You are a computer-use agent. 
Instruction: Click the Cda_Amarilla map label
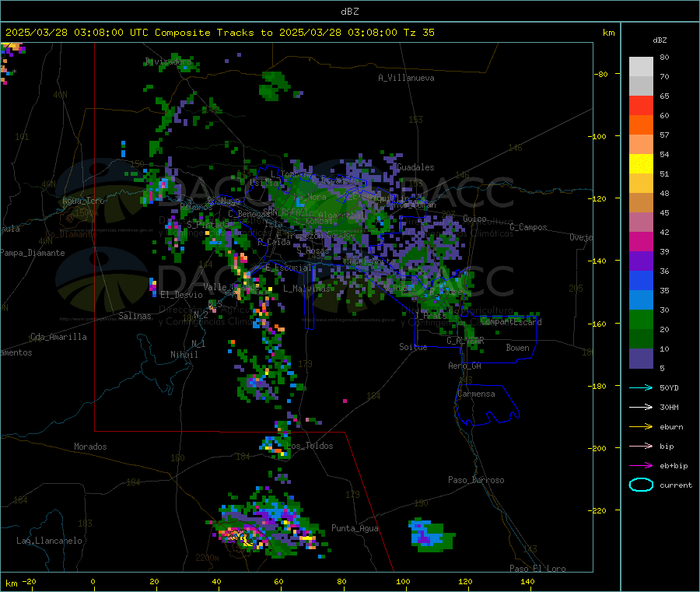click(58, 337)
